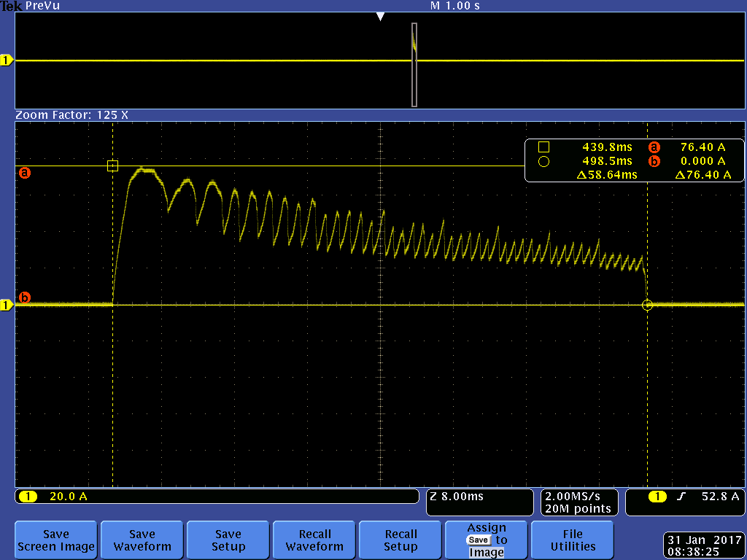Click channel 1 marker in the overview pane
Viewport: 747px width, 560px height.
click(x=7, y=61)
